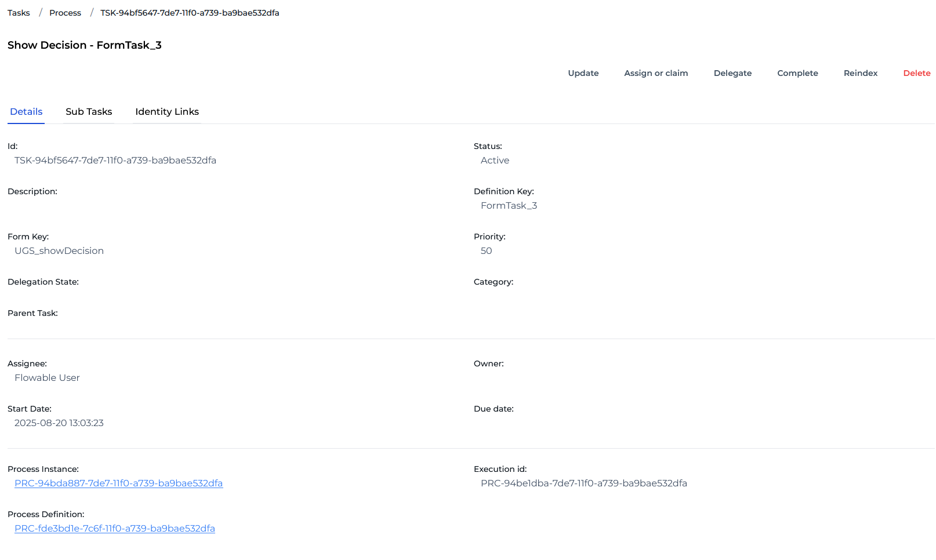Click the Form Key value UGS_showDecision
Screen dimensions: 936x560
pos(59,250)
